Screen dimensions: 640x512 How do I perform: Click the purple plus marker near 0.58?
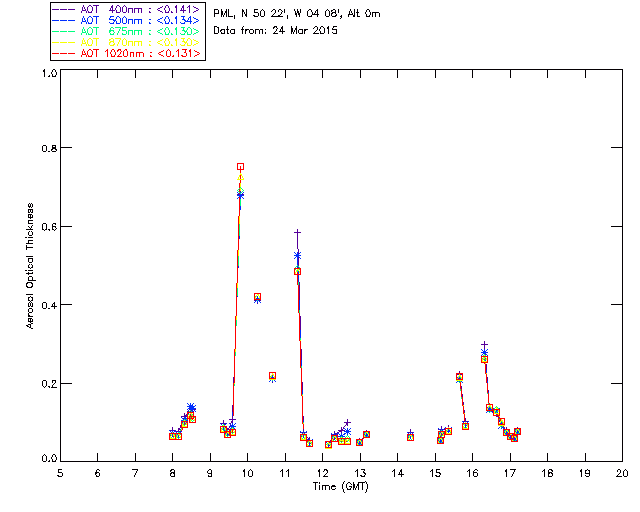298,232
